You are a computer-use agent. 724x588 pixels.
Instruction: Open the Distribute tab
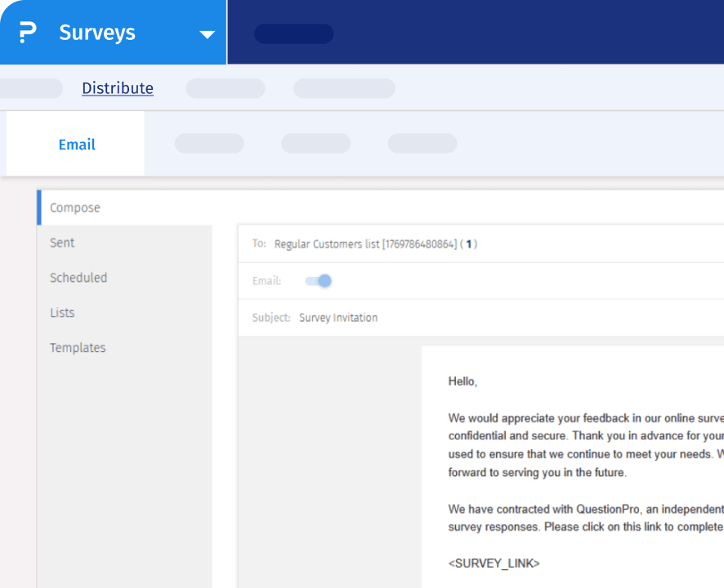point(118,87)
